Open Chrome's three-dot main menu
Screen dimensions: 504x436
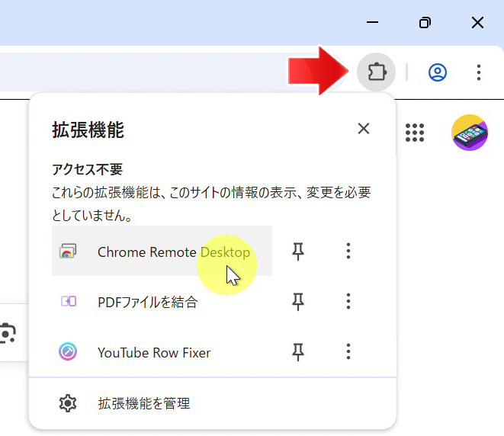[479, 72]
